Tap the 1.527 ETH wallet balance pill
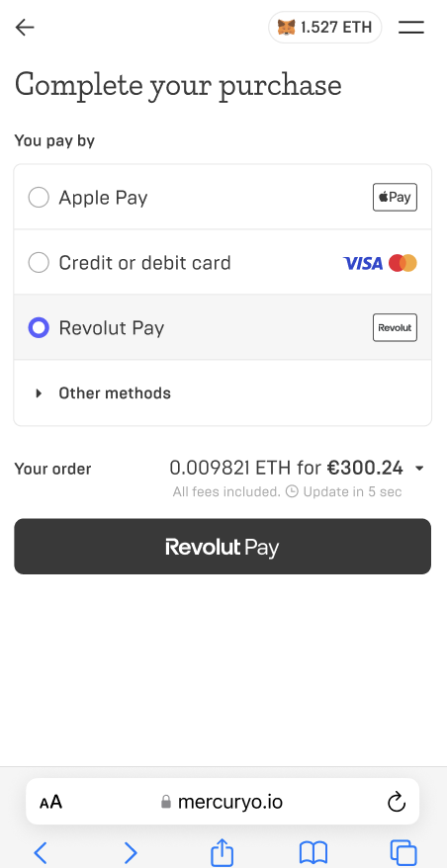Image resolution: width=447 pixels, height=868 pixels. coord(325,27)
